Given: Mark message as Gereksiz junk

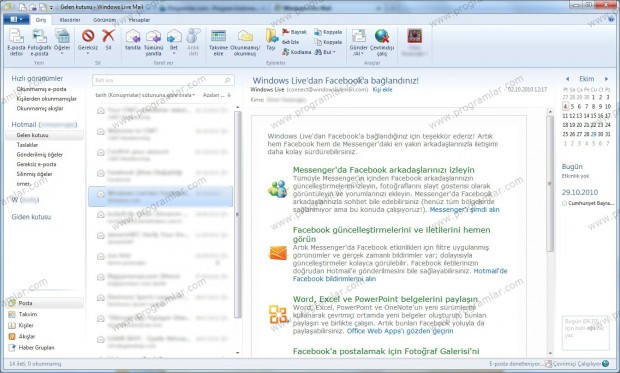Looking at the screenshot, I should pyautogui.click(x=88, y=41).
